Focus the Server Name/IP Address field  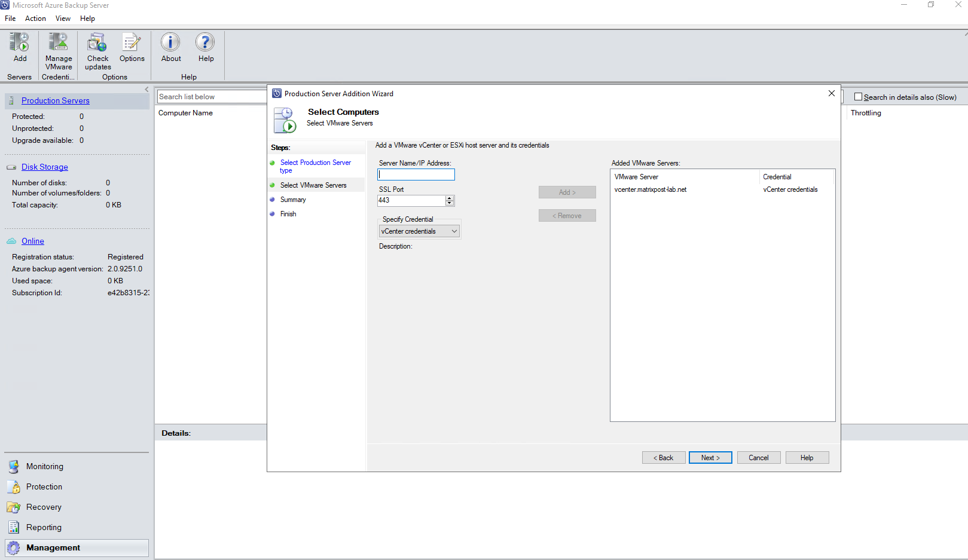pos(416,175)
